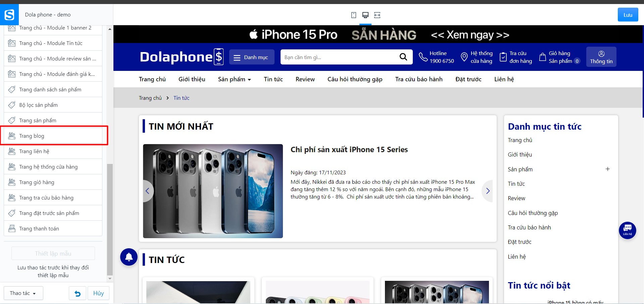Click the search magnifier icon
This screenshot has width=644, height=304.
403,57
